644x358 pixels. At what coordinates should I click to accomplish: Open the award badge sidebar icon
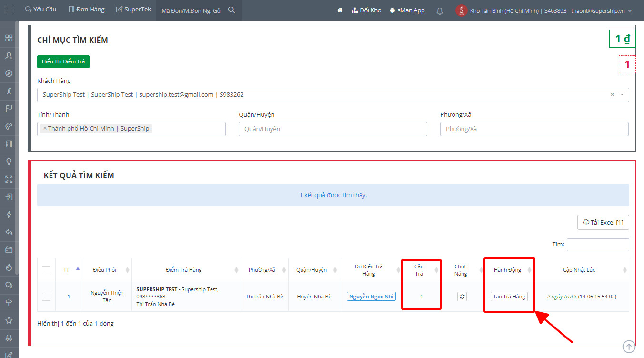pyautogui.click(x=9, y=338)
